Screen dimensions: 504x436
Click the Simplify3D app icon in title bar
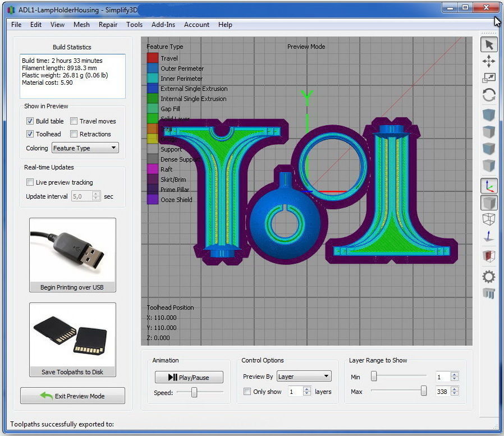11,10
